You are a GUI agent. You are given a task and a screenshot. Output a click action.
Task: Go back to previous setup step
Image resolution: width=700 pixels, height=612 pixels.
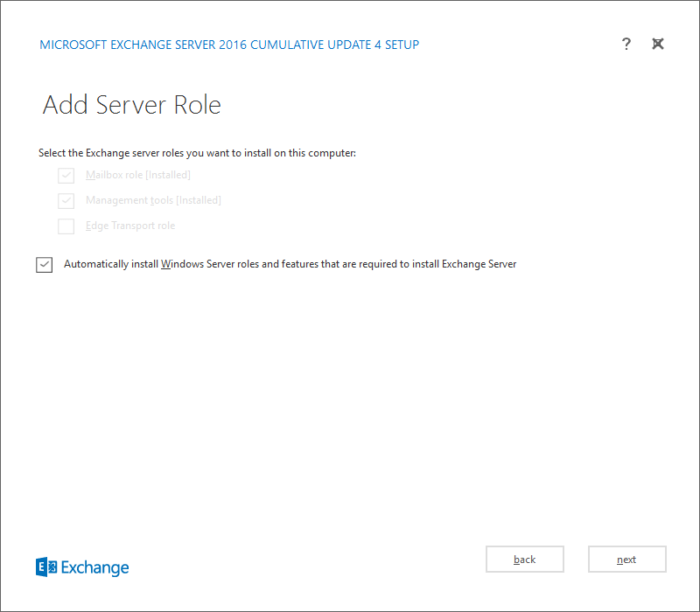pyautogui.click(x=524, y=559)
